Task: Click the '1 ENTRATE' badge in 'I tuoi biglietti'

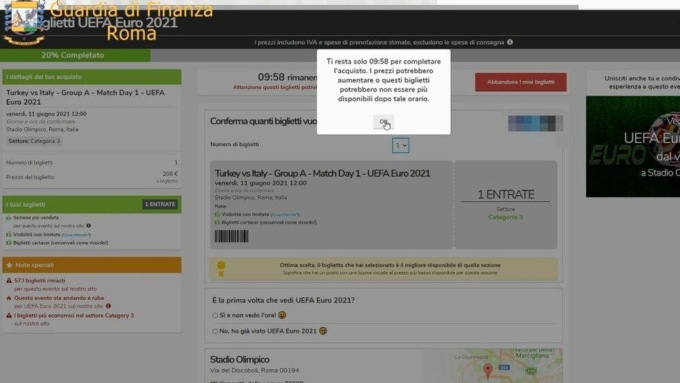Action: tap(160, 204)
